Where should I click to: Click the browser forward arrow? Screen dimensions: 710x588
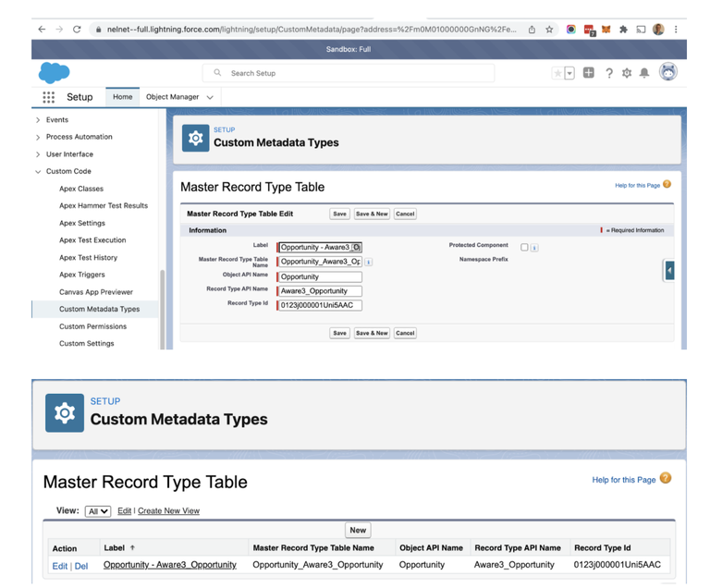pyautogui.click(x=59, y=30)
